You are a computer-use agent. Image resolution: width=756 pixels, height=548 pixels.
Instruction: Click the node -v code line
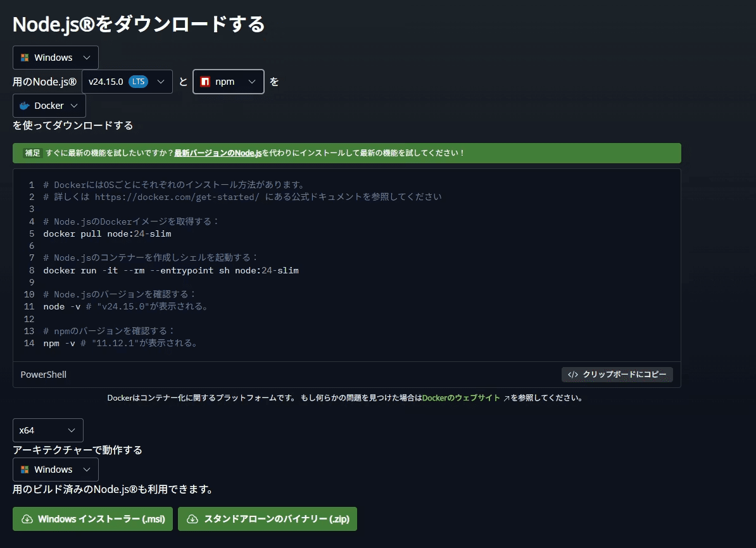127,306
